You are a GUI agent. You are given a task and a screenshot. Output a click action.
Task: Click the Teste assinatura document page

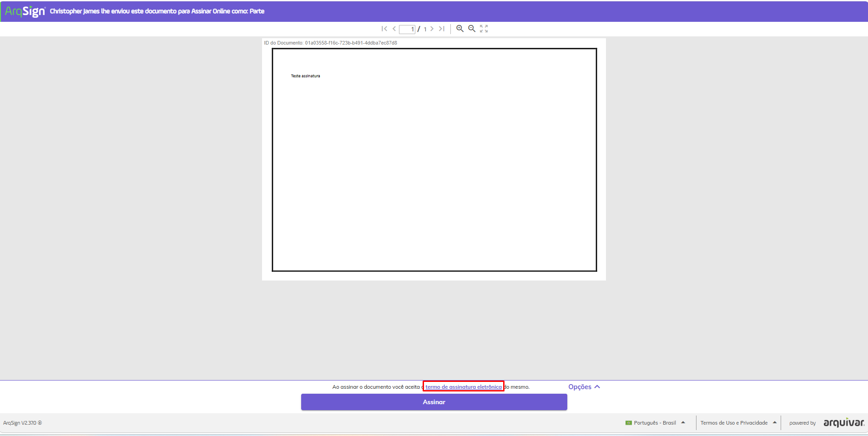pos(434,160)
